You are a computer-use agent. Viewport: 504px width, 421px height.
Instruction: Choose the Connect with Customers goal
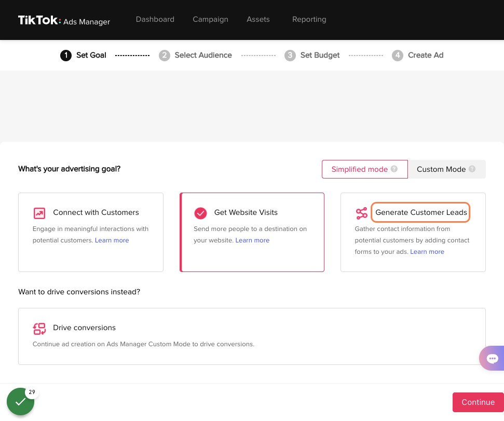[x=91, y=232]
